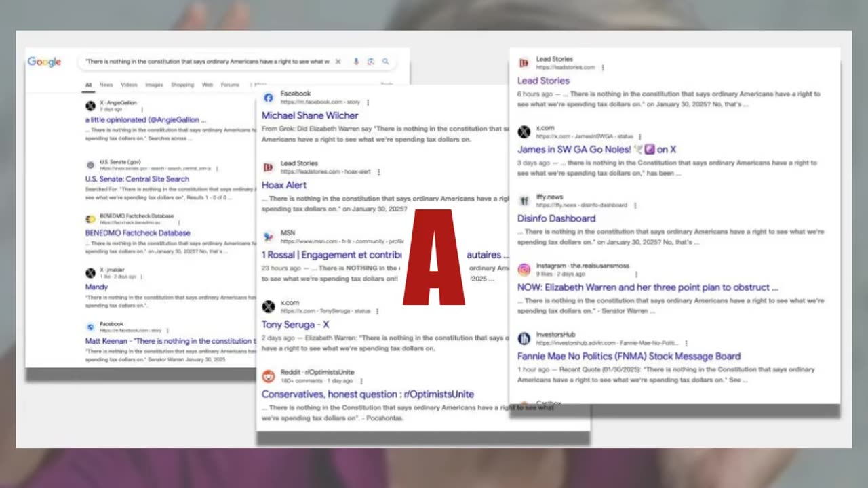Open the 'Lead Stories' title link

543,81
